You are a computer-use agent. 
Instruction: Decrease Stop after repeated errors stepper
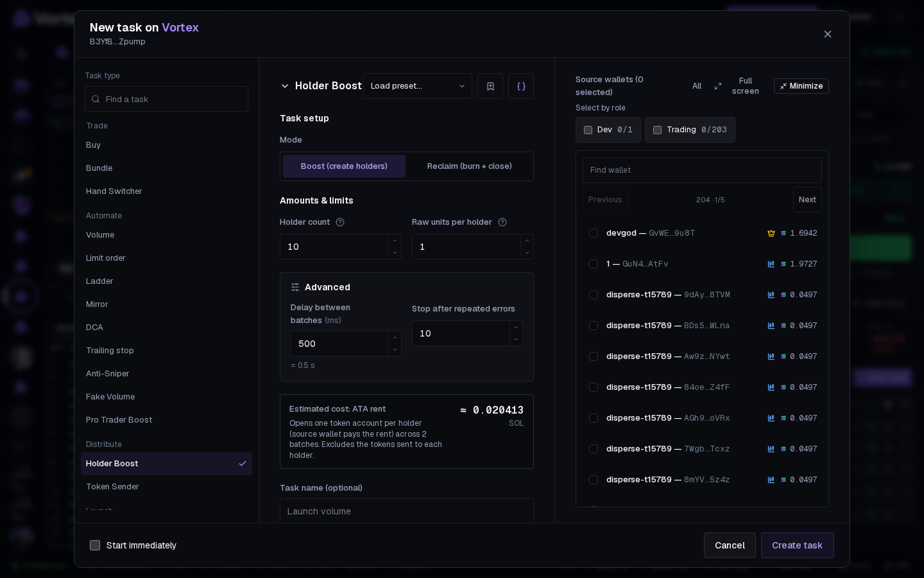point(516,339)
